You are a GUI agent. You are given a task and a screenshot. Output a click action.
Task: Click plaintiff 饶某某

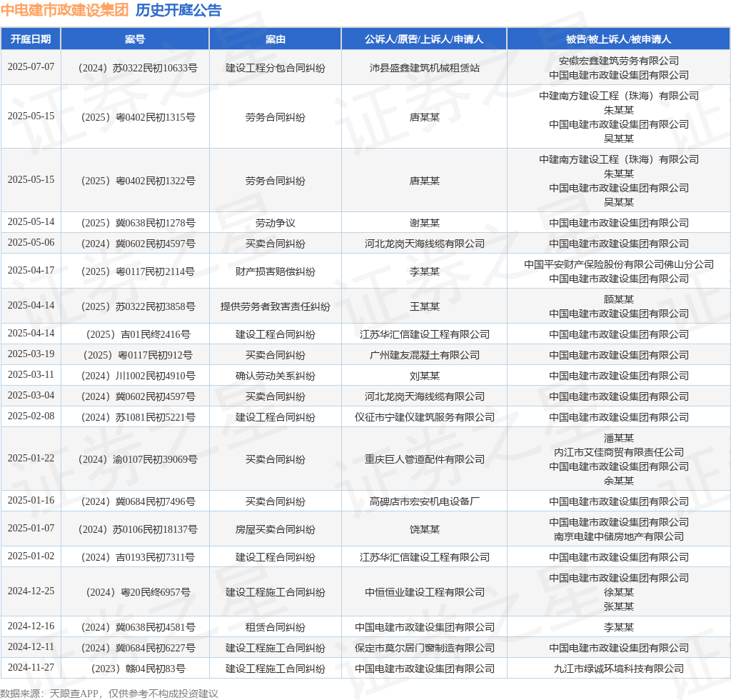(424, 529)
